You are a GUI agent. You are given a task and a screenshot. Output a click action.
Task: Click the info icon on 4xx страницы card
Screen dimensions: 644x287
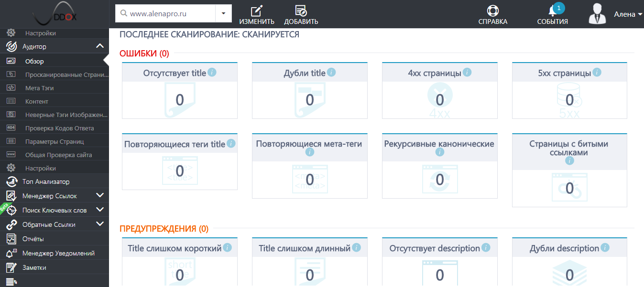coord(468,72)
